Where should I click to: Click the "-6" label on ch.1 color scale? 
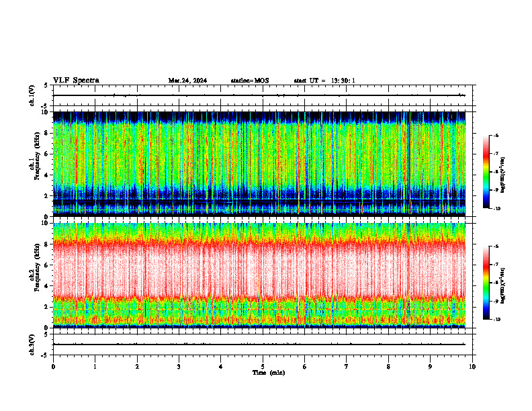[x=496, y=135]
